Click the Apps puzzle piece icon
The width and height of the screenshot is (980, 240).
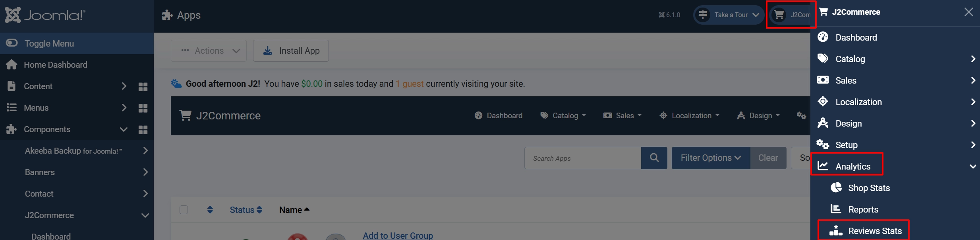coord(167,15)
